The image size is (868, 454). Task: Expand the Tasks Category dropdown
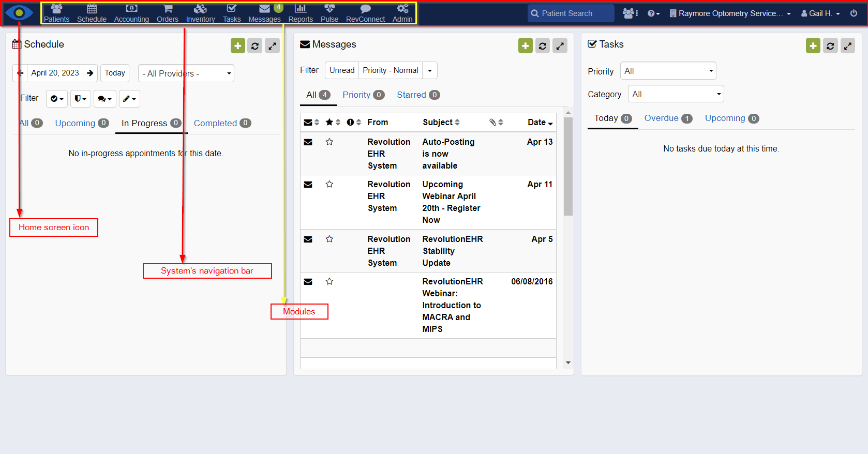coord(676,94)
